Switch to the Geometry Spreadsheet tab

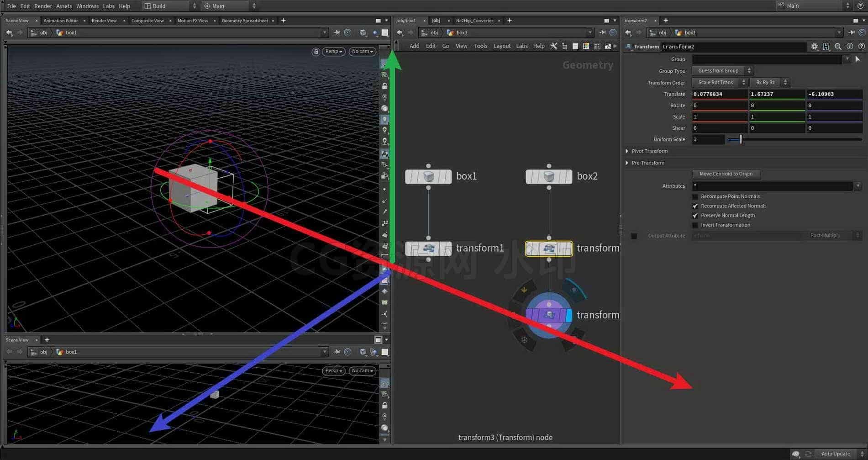tap(245, 21)
